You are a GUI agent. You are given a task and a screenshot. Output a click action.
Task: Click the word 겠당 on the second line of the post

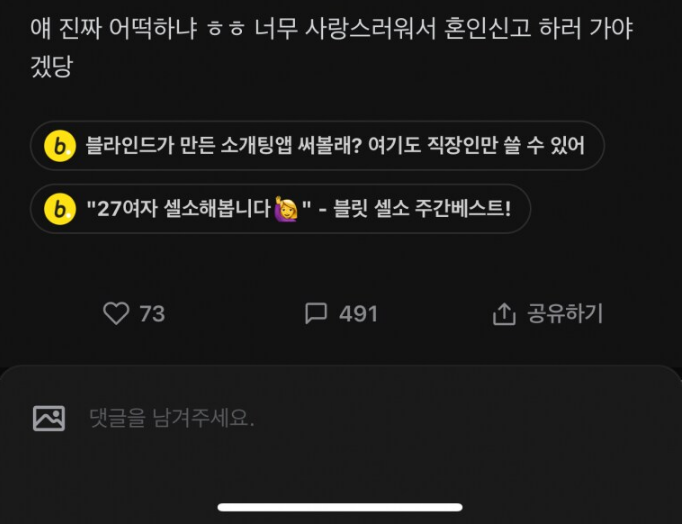(51, 66)
